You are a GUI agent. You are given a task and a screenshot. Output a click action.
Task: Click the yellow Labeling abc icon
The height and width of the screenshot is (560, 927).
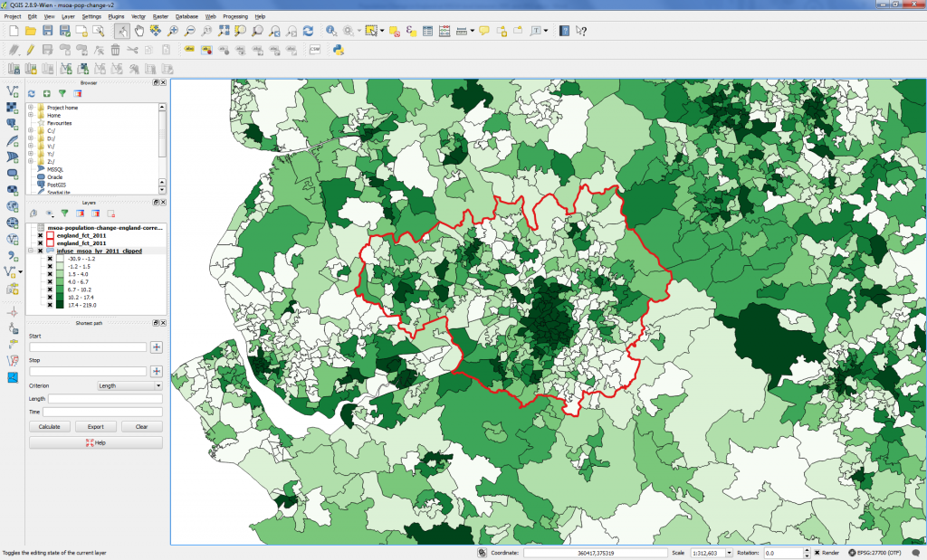[189, 51]
